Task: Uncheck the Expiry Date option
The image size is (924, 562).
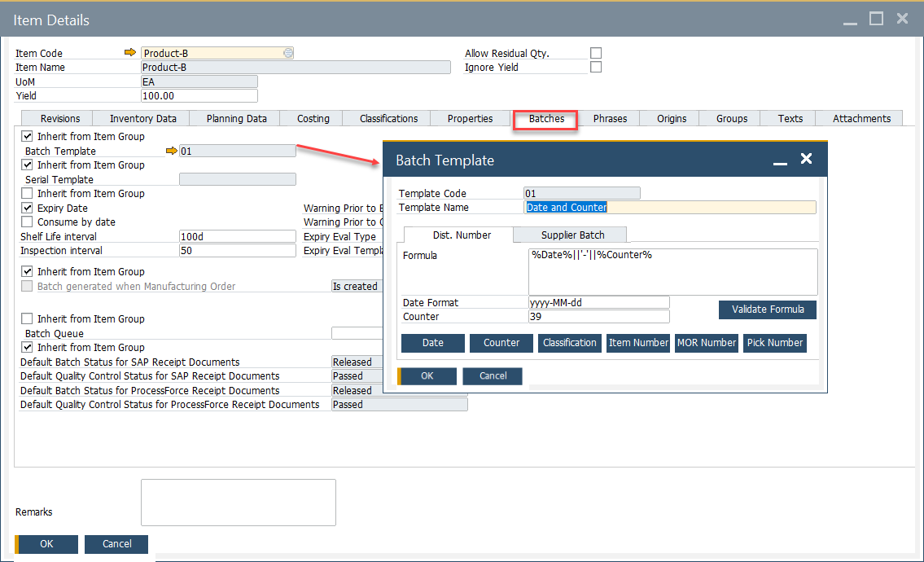Action: (x=28, y=208)
